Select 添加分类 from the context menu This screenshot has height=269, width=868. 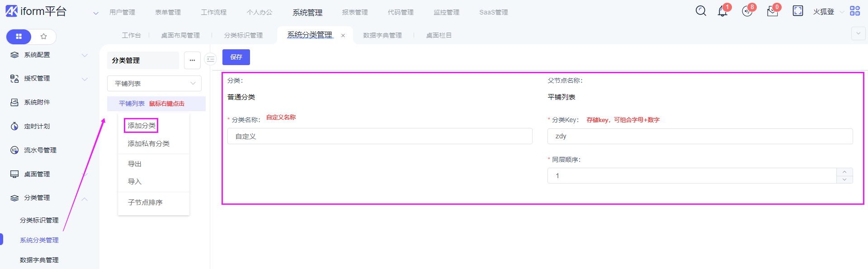pos(141,126)
